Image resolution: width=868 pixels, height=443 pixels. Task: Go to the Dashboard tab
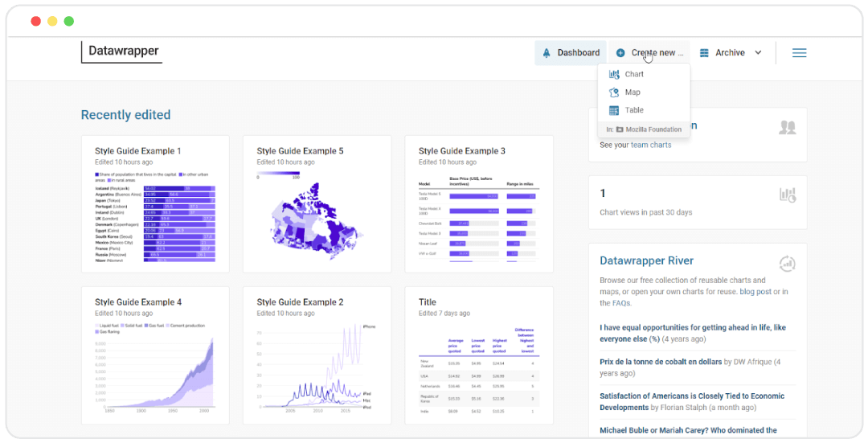(570, 53)
